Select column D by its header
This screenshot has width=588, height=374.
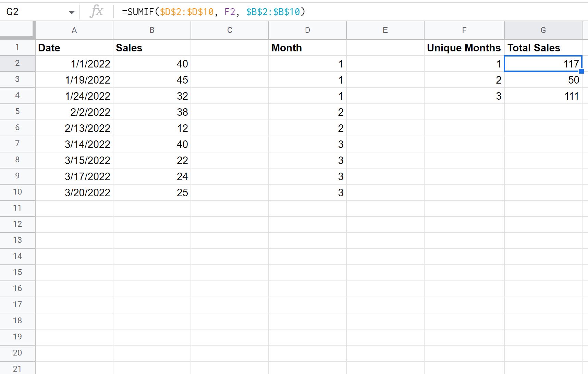[307, 30]
